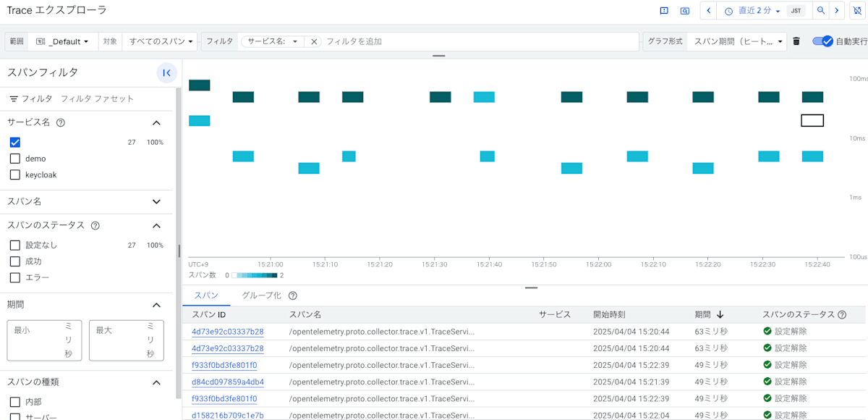868x420 pixels.
Task: Check the エラー status checkbox
Action: tap(15, 277)
